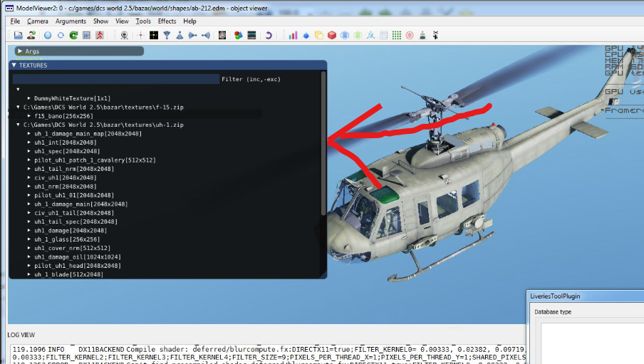The image size is (644, 364).
Task: Click the black square with yellow dots icon
Action: 154,36
